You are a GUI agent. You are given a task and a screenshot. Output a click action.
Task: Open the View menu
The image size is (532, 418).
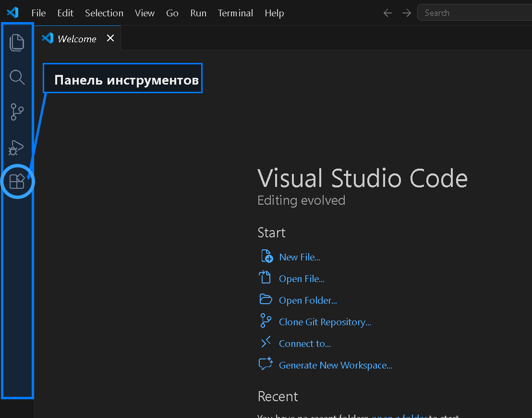coord(145,13)
